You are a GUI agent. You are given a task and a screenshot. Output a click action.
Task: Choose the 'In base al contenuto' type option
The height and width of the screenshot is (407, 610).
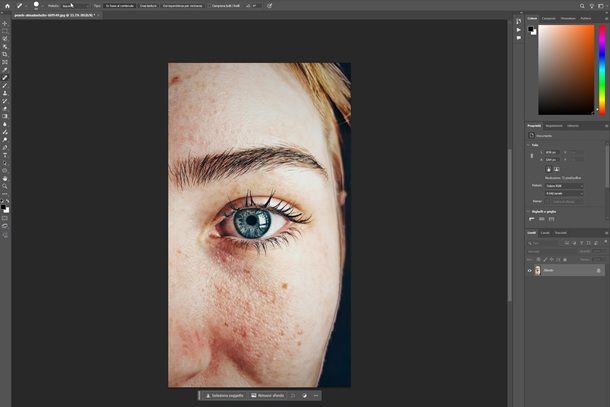point(120,6)
